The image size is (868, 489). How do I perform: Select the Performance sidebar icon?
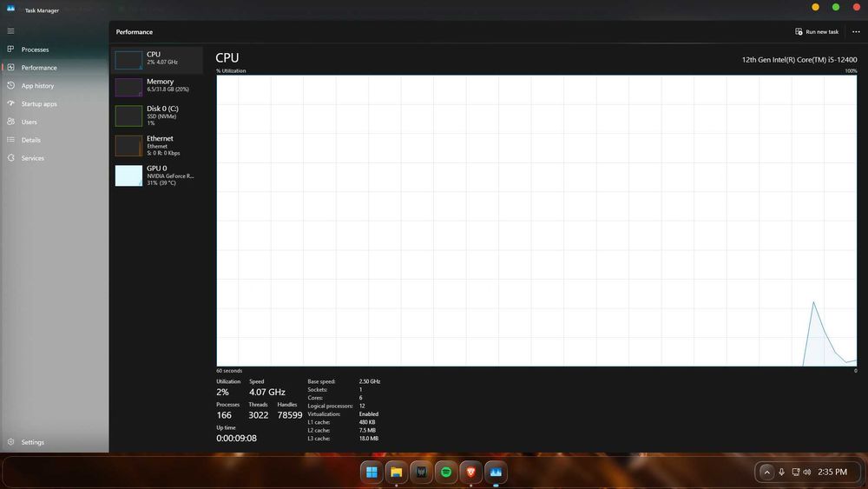(x=10, y=68)
